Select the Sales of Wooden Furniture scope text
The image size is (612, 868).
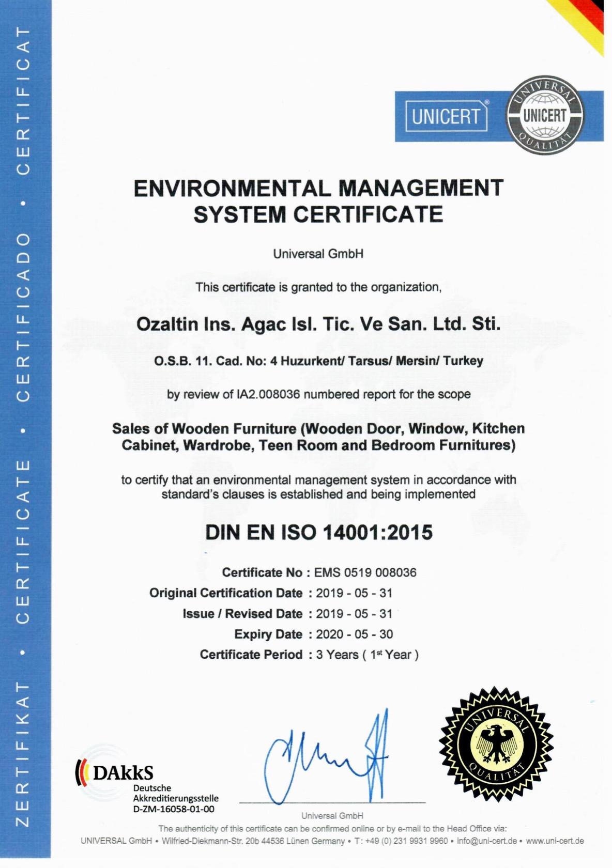[x=318, y=437]
